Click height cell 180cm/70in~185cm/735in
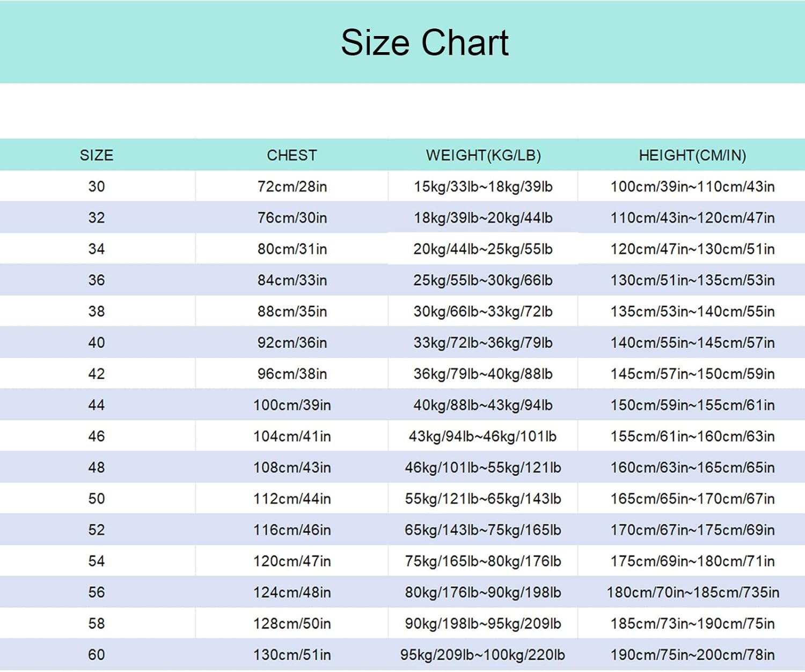The image size is (805, 672). point(692,592)
